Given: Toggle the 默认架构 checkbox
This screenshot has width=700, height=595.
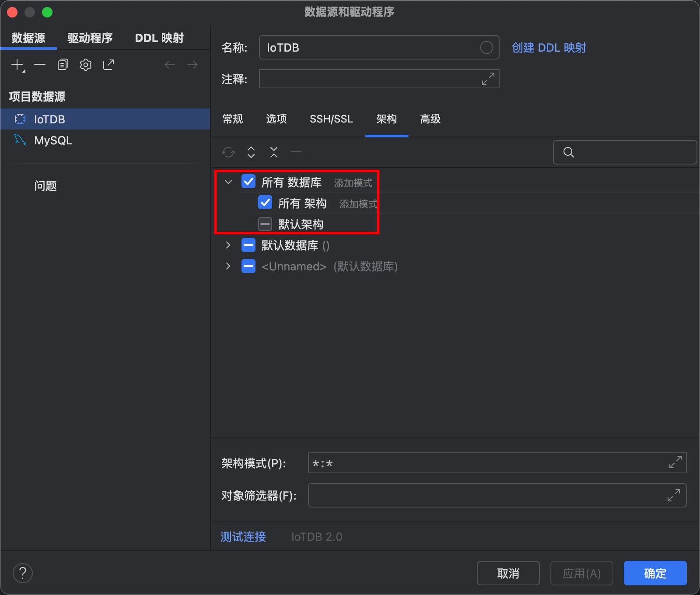Looking at the screenshot, I should click(x=265, y=224).
